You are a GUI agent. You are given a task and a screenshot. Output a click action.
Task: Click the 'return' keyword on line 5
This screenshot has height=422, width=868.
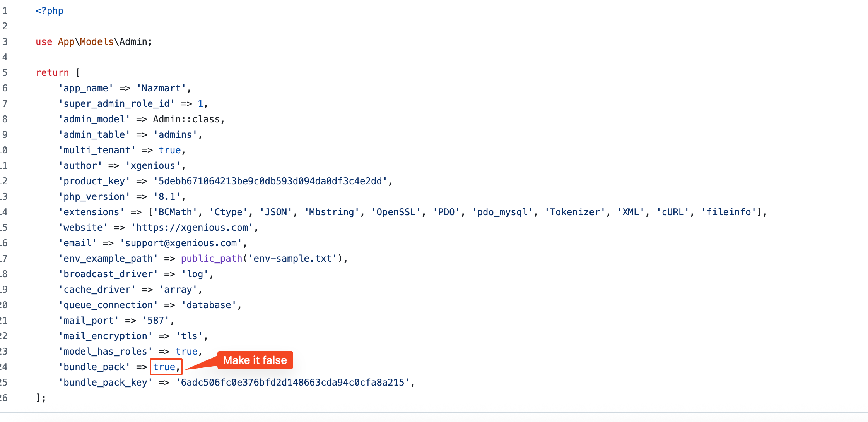pos(52,73)
